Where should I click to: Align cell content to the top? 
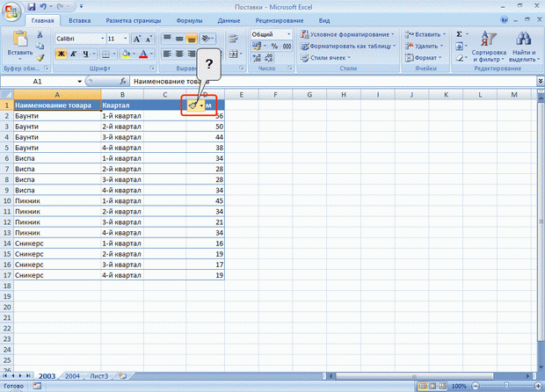167,38
